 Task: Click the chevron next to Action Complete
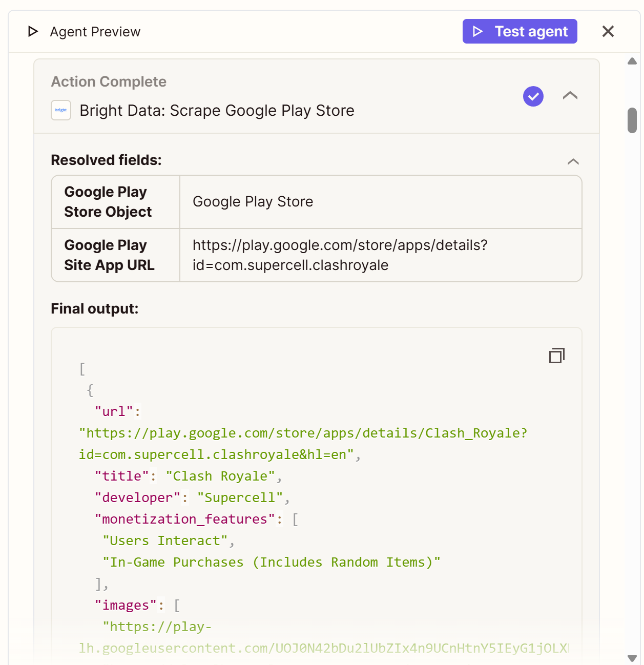click(x=570, y=96)
